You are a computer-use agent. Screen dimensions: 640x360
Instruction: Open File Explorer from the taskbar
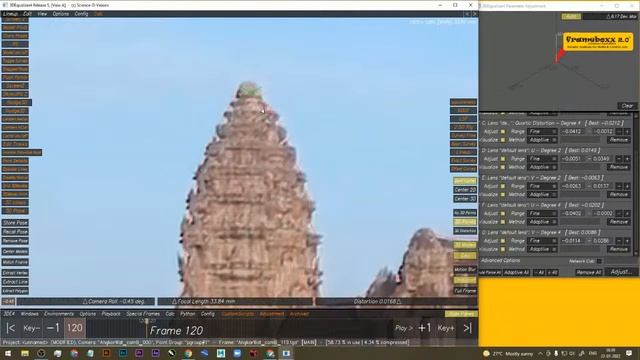coord(25,353)
